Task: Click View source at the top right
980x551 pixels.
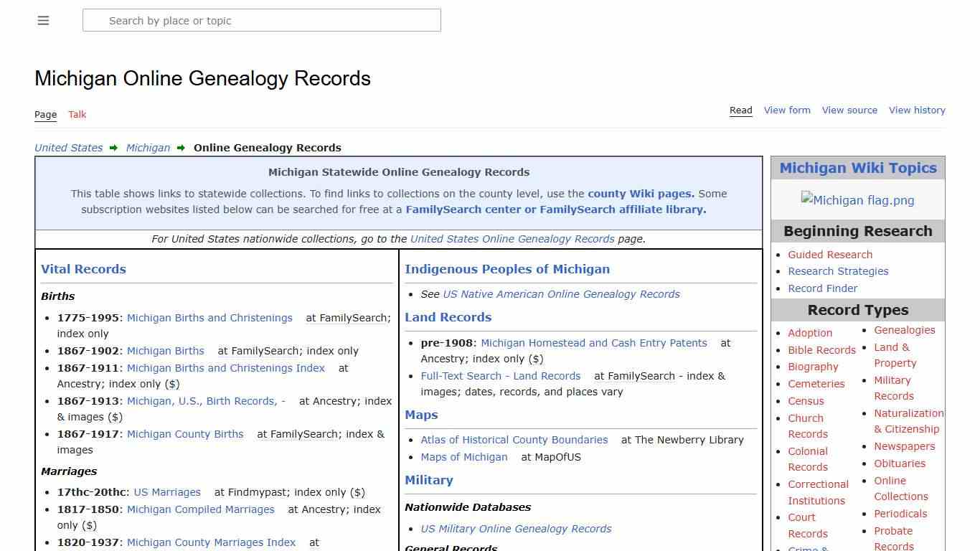Action: [849, 110]
